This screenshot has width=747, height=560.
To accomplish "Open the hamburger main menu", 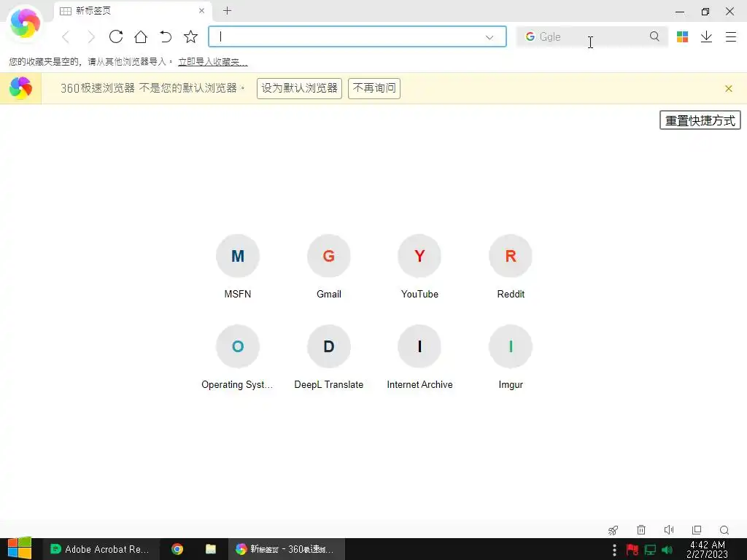I will (x=731, y=36).
